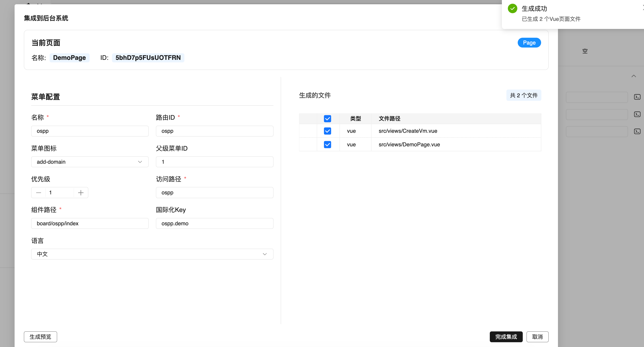Uncheck the select-all checkbox in the file table header
This screenshot has width=644, height=347.
coord(327,118)
